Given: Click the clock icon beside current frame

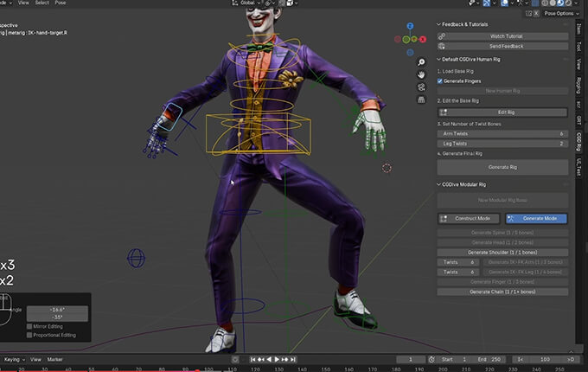Looking at the screenshot, I should click(x=430, y=359).
